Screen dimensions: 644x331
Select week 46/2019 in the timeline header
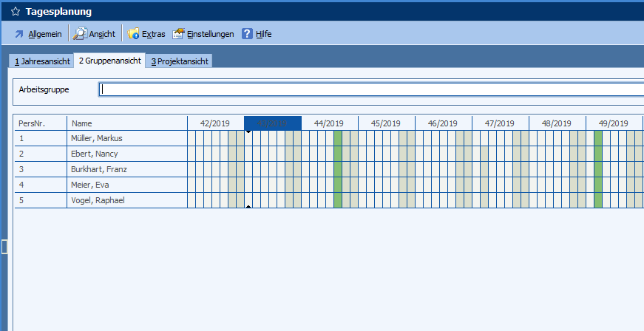coord(443,123)
